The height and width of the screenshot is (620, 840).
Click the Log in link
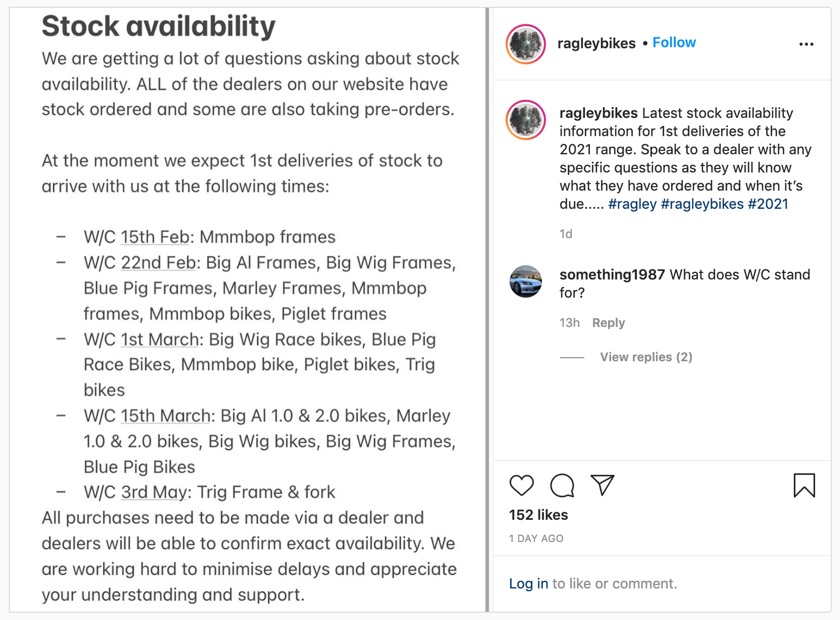528,584
